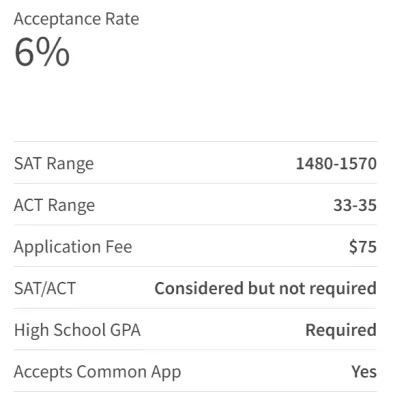
Task: Select the 6% acceptance rate figure
Action: (x=42, y=52)
